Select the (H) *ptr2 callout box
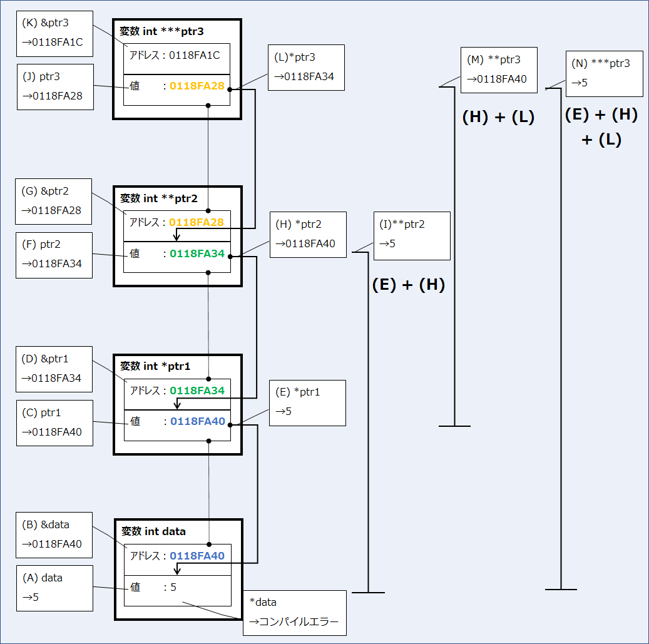This screenshot has width=649, height=644. coord(308,235)
